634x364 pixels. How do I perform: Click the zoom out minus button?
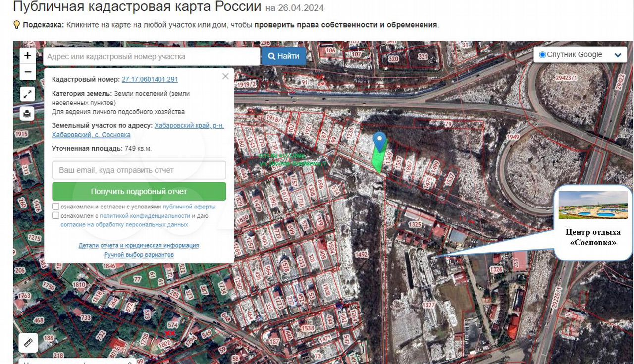(27, 72)
